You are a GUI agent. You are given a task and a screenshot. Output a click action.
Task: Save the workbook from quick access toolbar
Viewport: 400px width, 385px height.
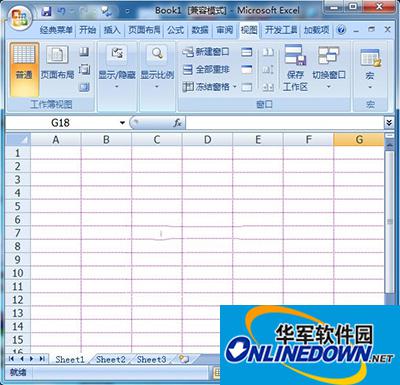click(x=47, y=12)
